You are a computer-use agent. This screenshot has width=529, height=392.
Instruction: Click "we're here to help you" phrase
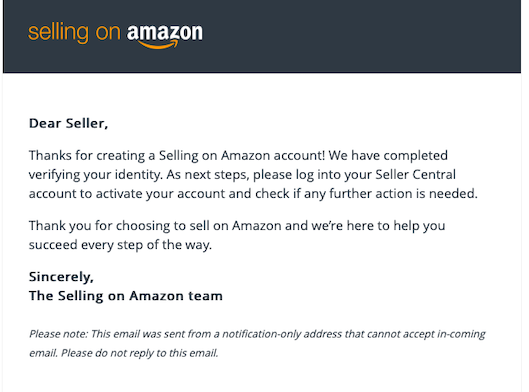[378, 226]
